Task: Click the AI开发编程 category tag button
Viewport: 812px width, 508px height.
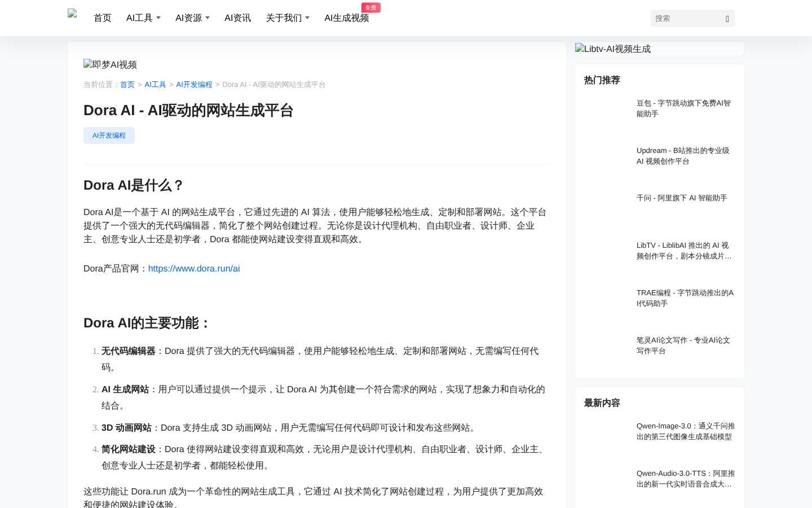Action: click(109, 135)
